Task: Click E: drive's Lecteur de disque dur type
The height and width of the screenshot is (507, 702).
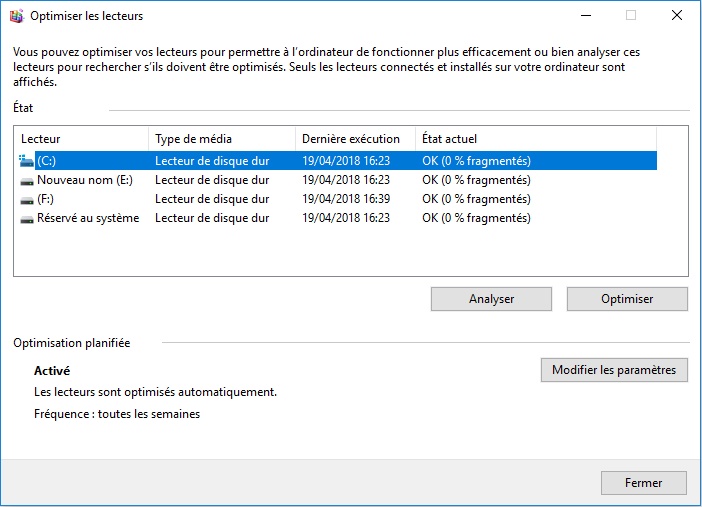Action: (212, 180)
